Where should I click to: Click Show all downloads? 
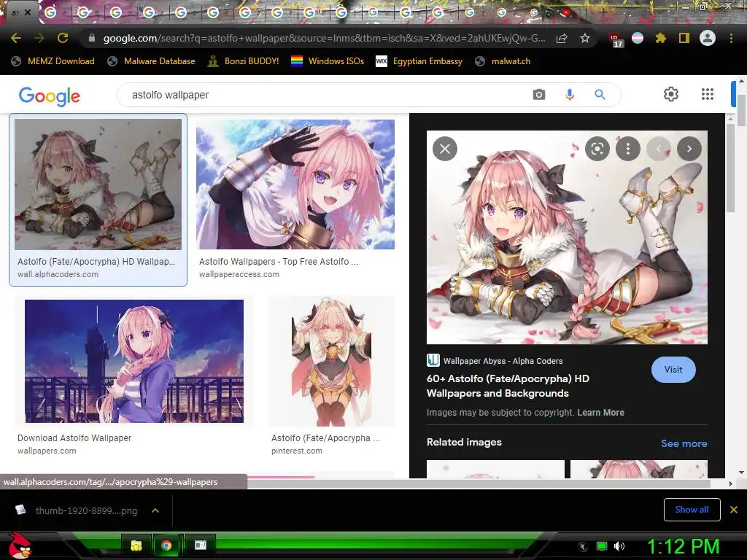tap(692, 510)
